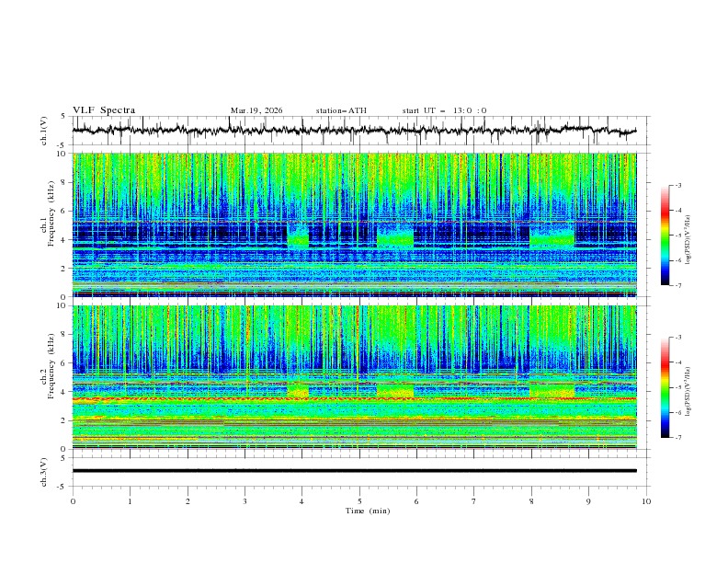Click the "VLF Spectra" title

pos(104,110)
